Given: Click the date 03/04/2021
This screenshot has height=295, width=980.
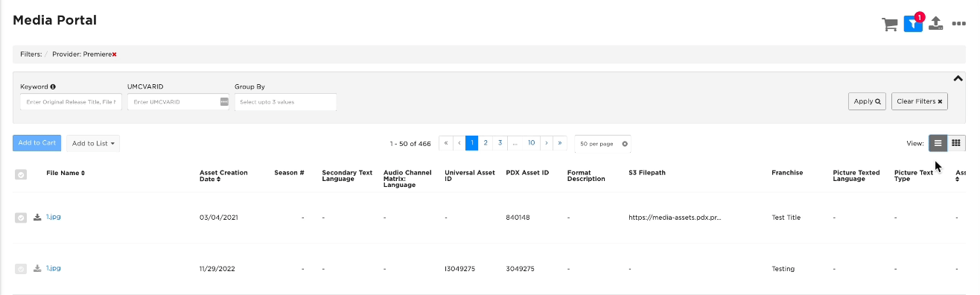Looking at the screenshot, I should pos(219,218).
